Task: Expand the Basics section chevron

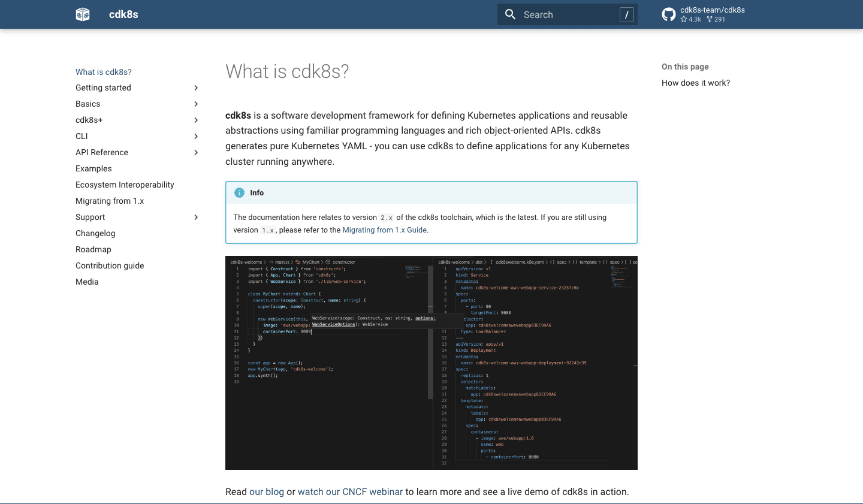Action: tap(196, 104)
